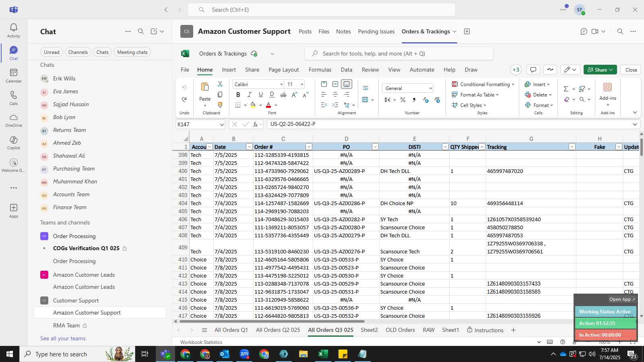Open the Date column filter dropdown
Viewport: 644px width, 362px height.
[x=249, y=147]
